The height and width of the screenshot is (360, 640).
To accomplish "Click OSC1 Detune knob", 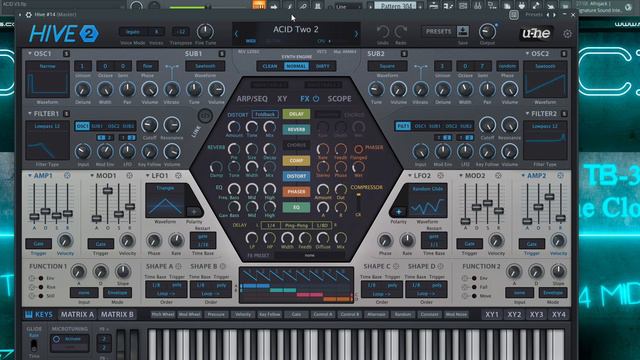I will pyautogui.click(x=83, y=89).
